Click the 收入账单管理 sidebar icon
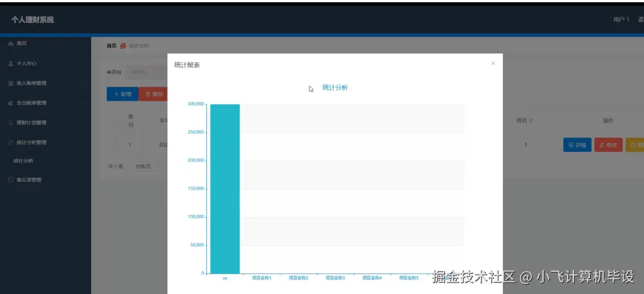Viewport: 644px width, 294px height. click(x=11, y=83)
